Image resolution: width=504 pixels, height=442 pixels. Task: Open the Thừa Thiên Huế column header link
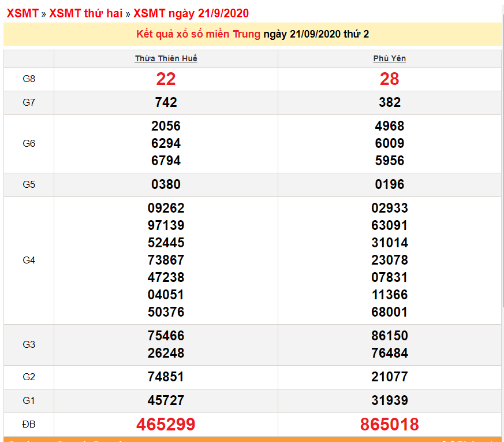(166, 58)
